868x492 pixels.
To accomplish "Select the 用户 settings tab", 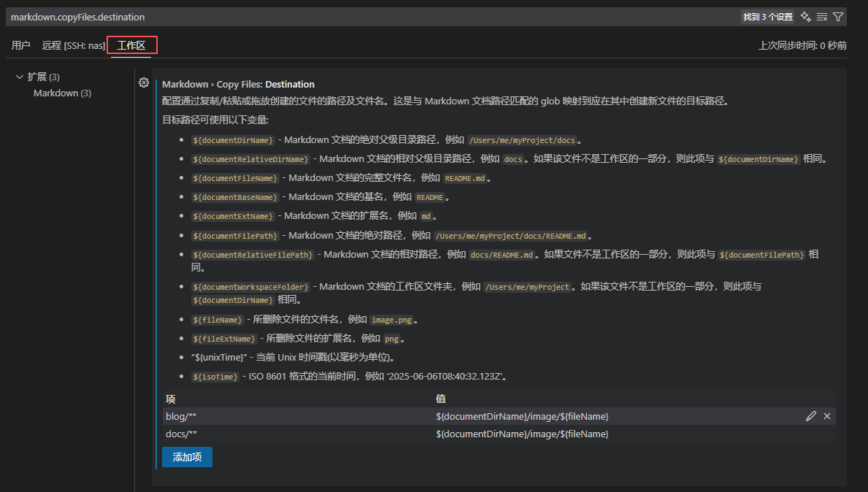I will click(20, 45).
